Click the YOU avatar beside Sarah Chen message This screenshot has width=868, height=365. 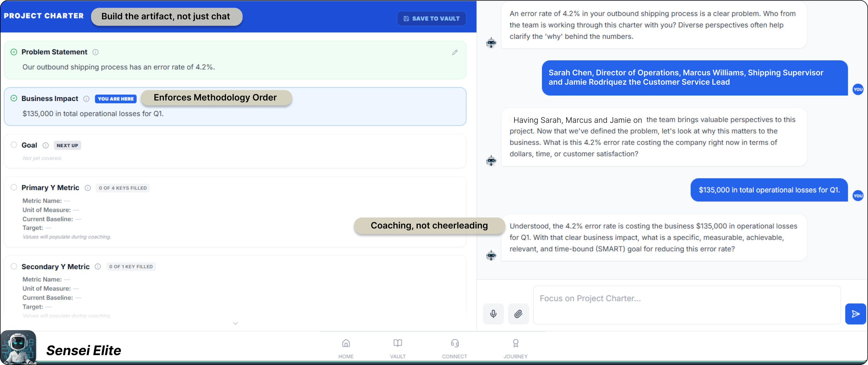coord(858,89)
